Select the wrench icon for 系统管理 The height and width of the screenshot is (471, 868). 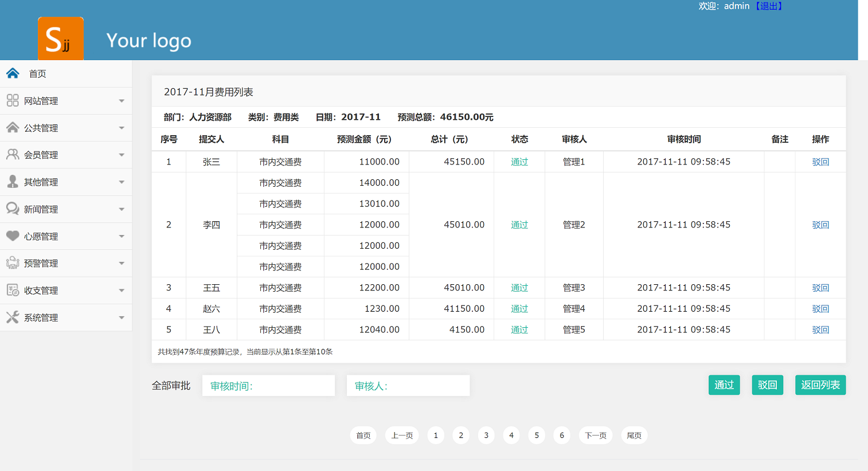[11, 317]
